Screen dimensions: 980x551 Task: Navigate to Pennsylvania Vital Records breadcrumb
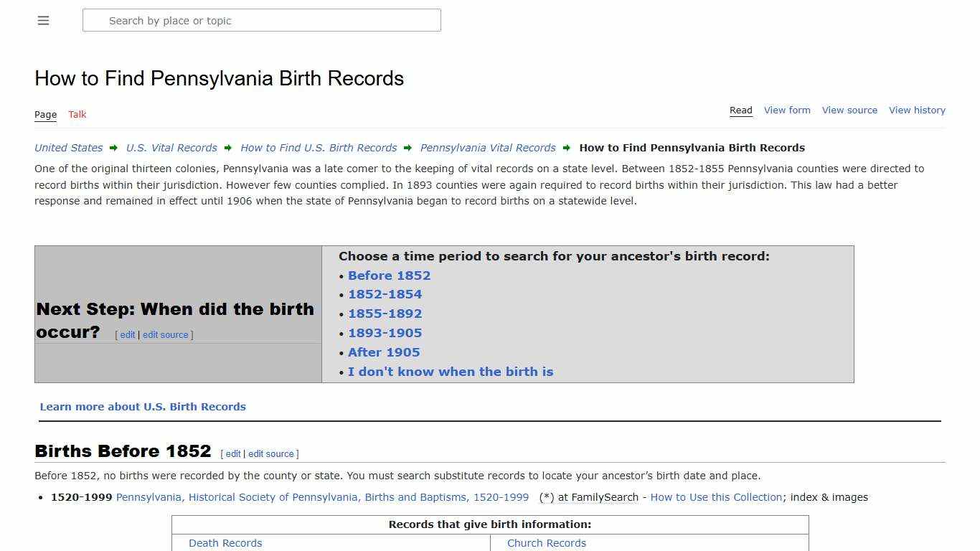487,148
